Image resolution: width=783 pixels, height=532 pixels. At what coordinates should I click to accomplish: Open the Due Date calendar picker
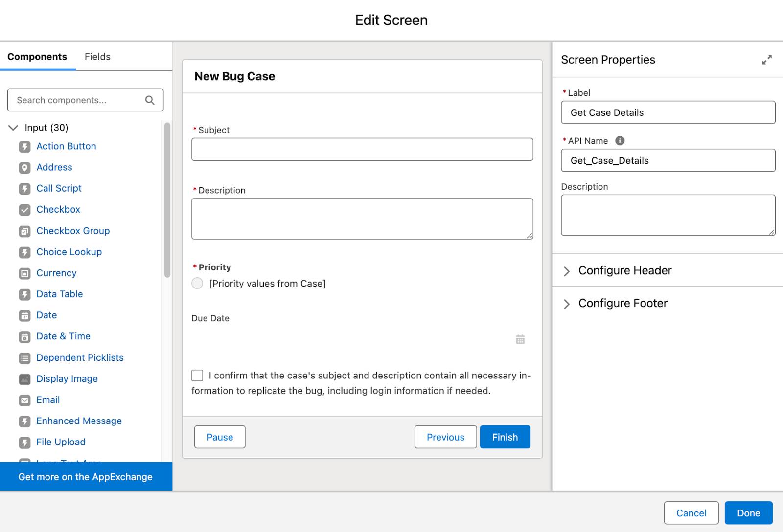pos(520,339)
